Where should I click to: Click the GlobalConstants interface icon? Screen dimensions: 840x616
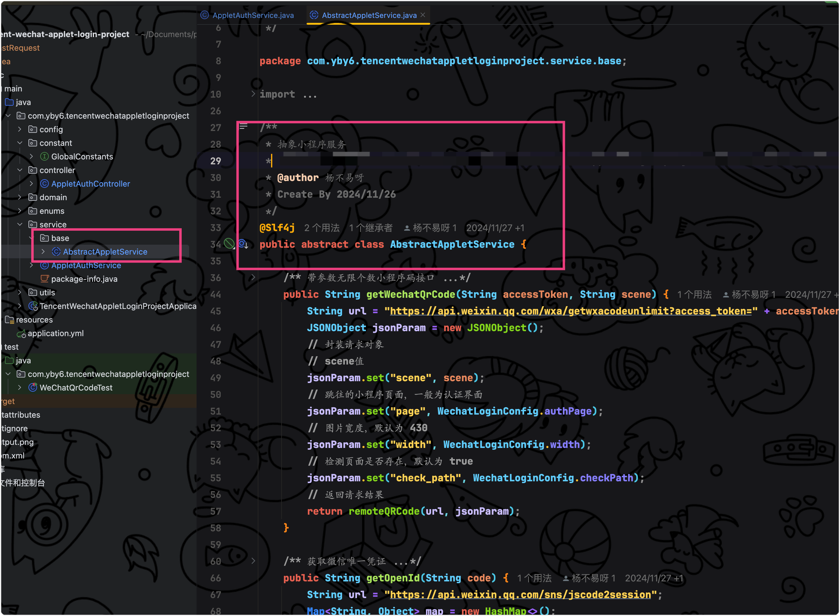pyautogui.click(x=45, y=156)
